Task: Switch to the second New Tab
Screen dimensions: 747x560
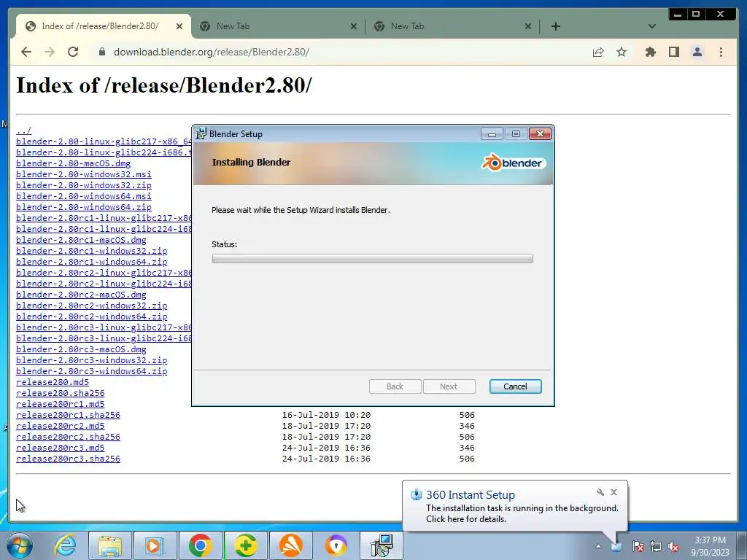Action: [x=452, y=26]
